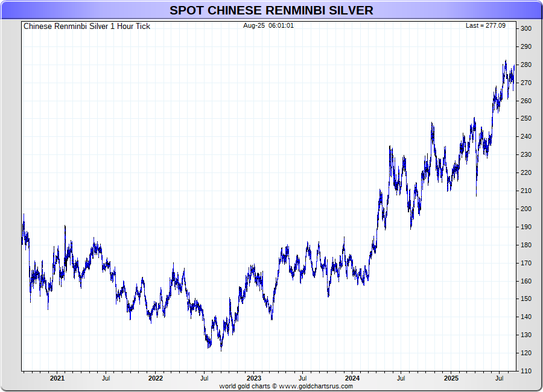Screen dimensions: 543x392
Task: Click the 'Chinese Renminbi Silver 1 Hour Tick' label
Action: 87,27
